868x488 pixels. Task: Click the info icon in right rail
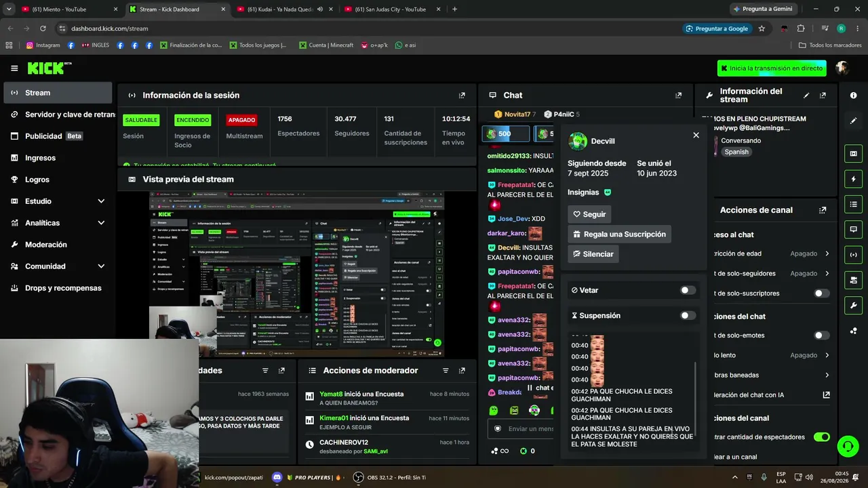click(x=853, y=96)
